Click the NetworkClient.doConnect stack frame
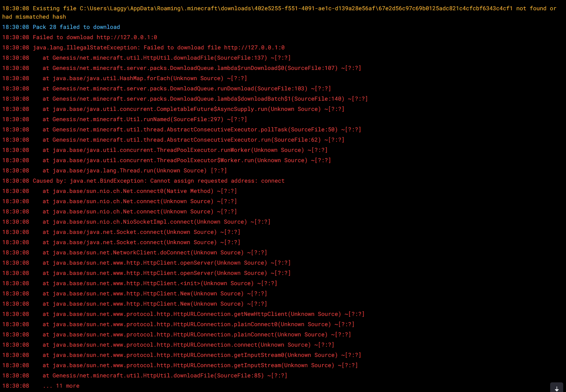Image resolution: width=566 pixels, height=392 pixels. click(x=155, y=253)
